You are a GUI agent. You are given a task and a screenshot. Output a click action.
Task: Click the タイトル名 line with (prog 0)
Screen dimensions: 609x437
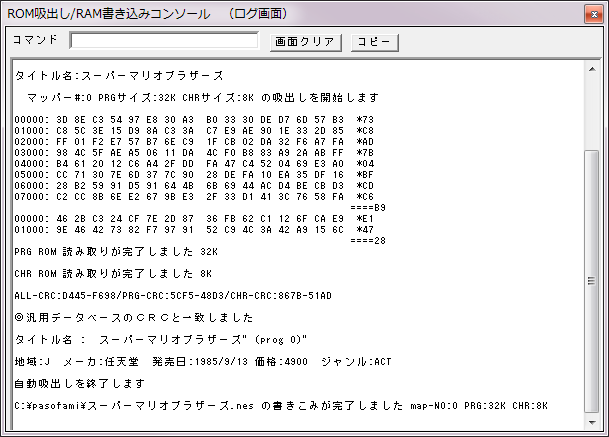pos(161,340)
